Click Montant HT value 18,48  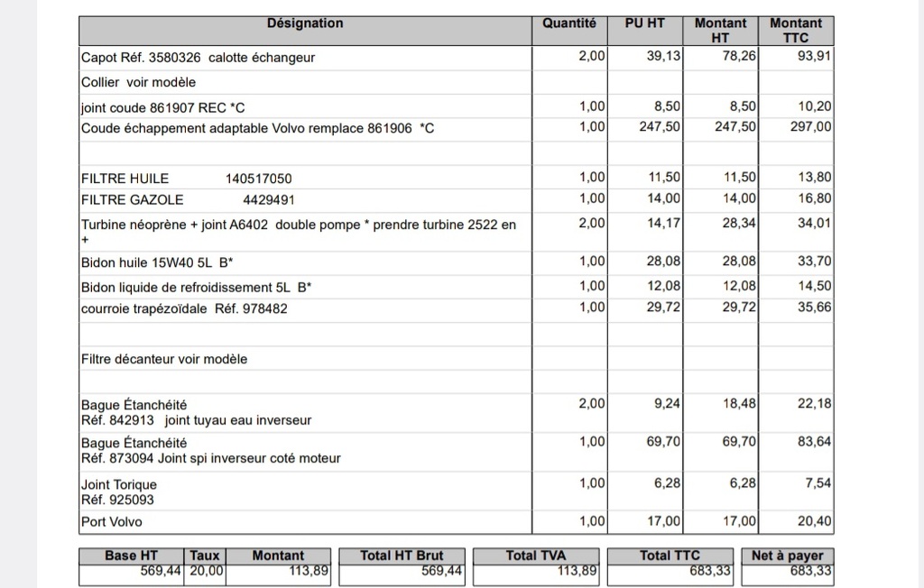[x=739, y=404]
